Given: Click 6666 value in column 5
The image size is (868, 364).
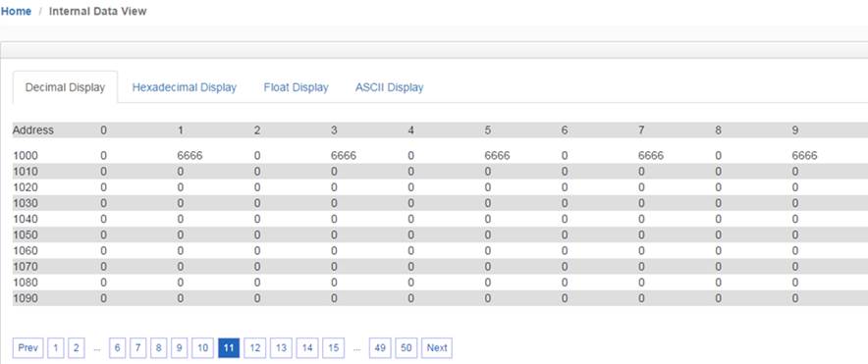Looking at the screenshot, I should tap(497, 156).
